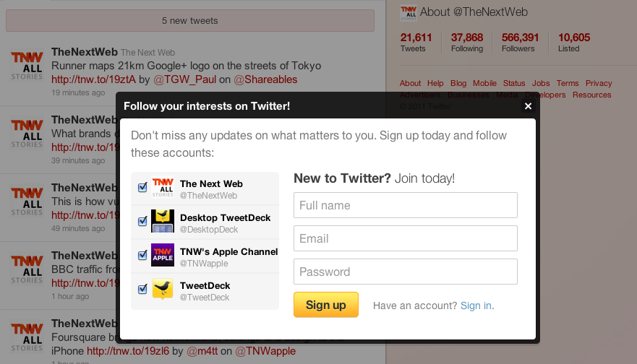The width and height of the screenshot is (637, 364).
Task: Click the Full name input field
Action: pos(405,205)
